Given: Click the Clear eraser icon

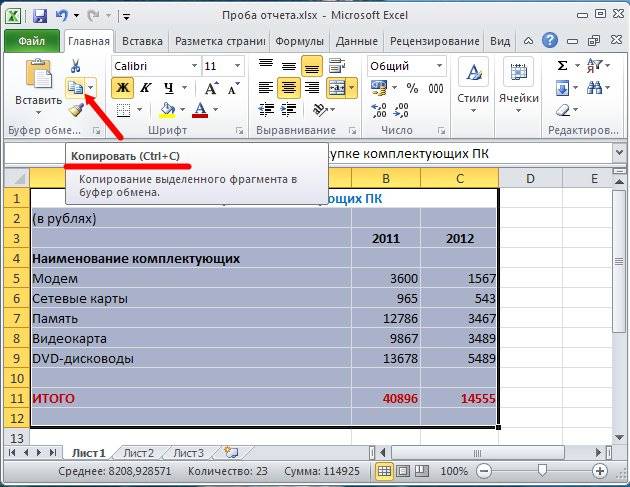Looking at the screenshot, I should point(564,110).
